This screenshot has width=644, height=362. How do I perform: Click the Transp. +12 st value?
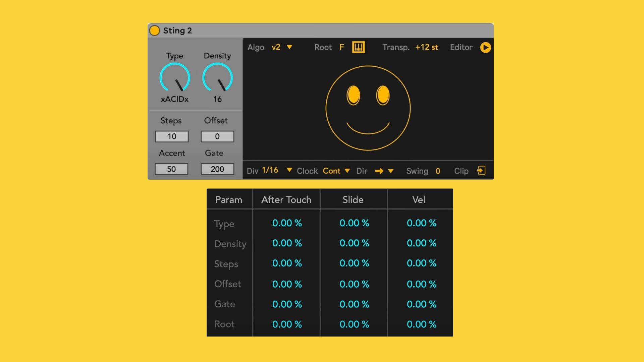426,47
